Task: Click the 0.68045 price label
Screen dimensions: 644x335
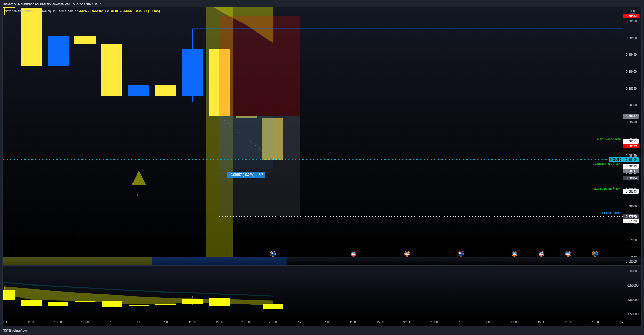Action: click(631, 191)
